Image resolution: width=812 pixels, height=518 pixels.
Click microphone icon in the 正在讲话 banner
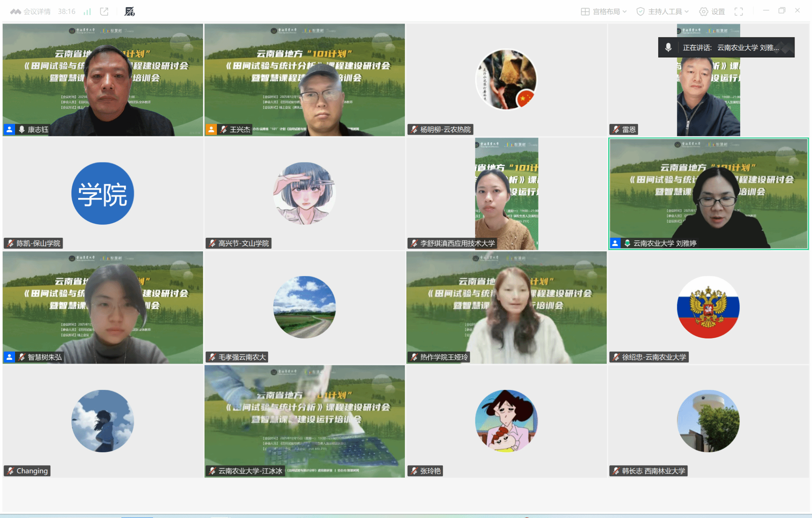(668, 48)
